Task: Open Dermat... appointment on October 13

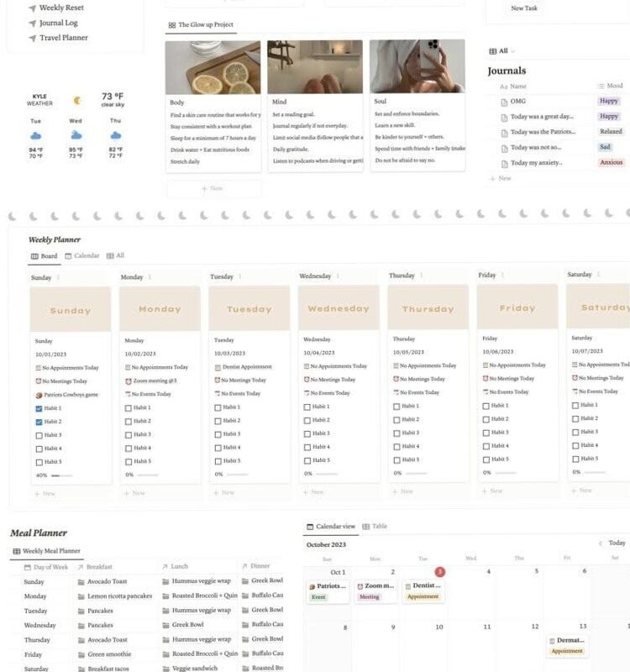Action: click(567, 645)
